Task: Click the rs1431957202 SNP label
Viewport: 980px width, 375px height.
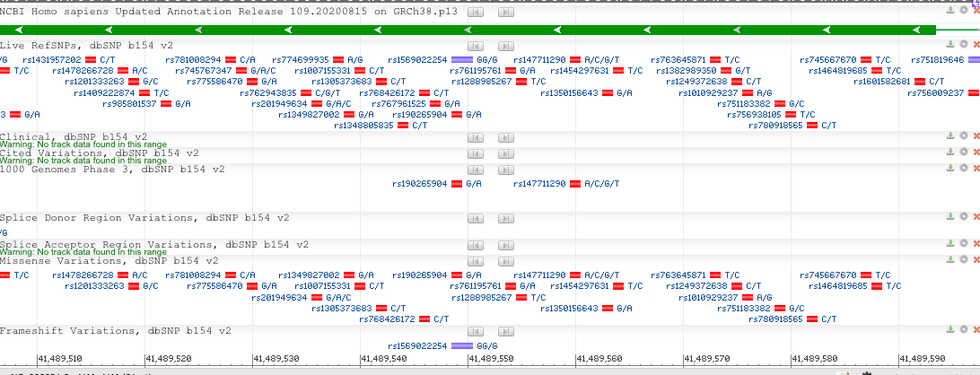Action: (56, 59)
